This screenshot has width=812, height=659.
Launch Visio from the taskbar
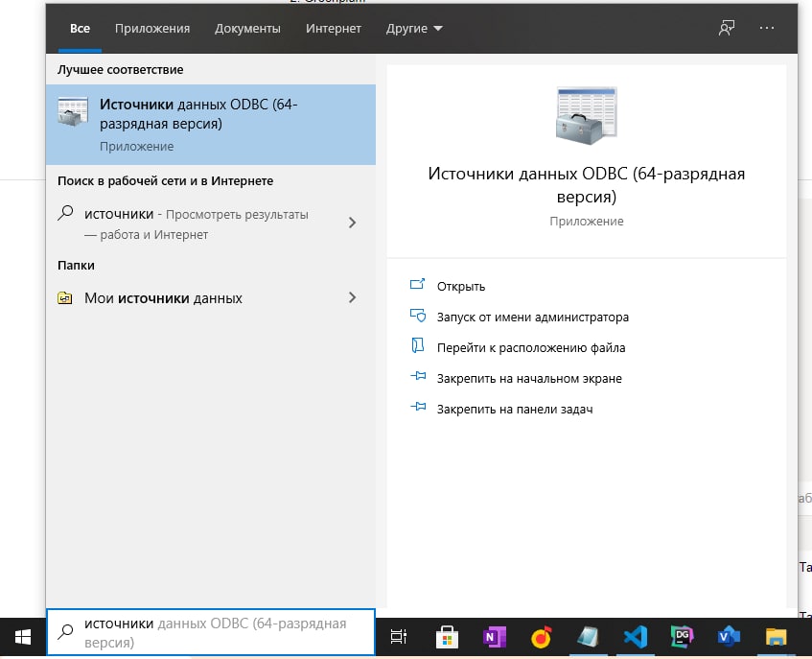click(x=729, y=637)
